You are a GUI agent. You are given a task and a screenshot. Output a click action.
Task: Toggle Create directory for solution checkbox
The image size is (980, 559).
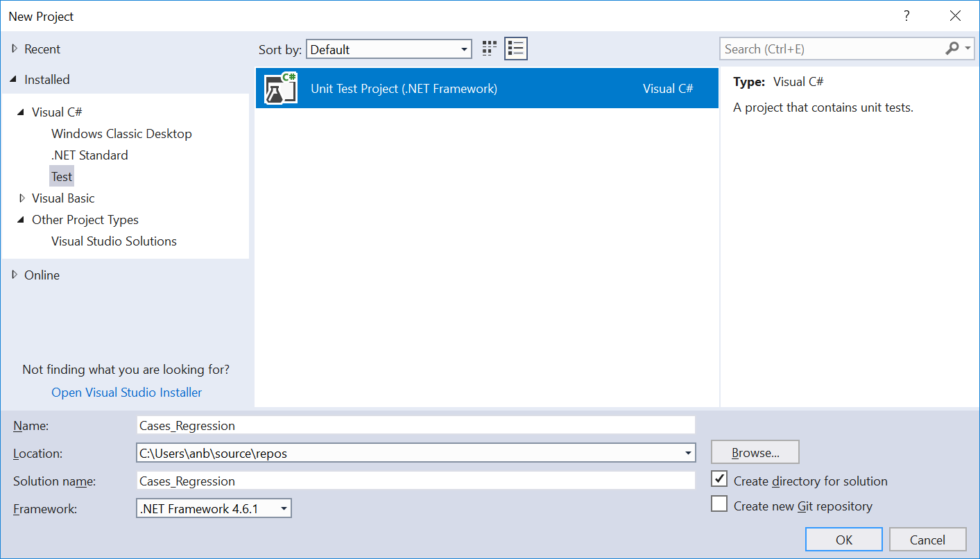point(719,480)
